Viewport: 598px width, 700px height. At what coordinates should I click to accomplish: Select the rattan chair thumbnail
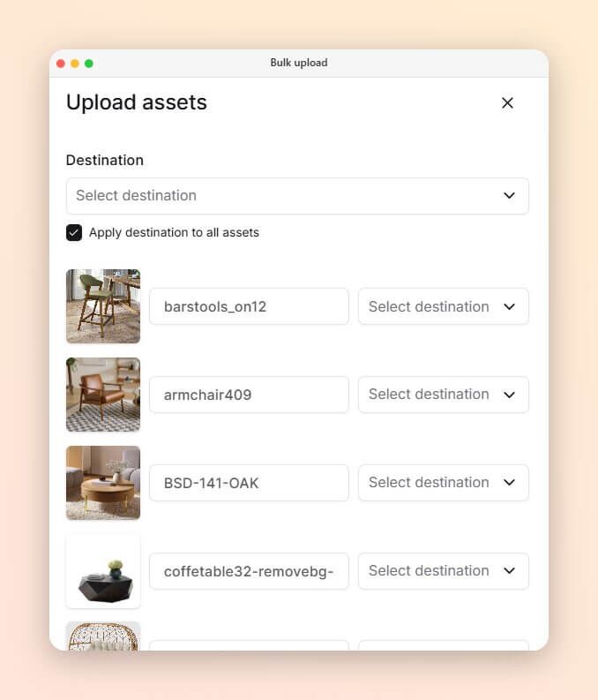coord(103,636)
